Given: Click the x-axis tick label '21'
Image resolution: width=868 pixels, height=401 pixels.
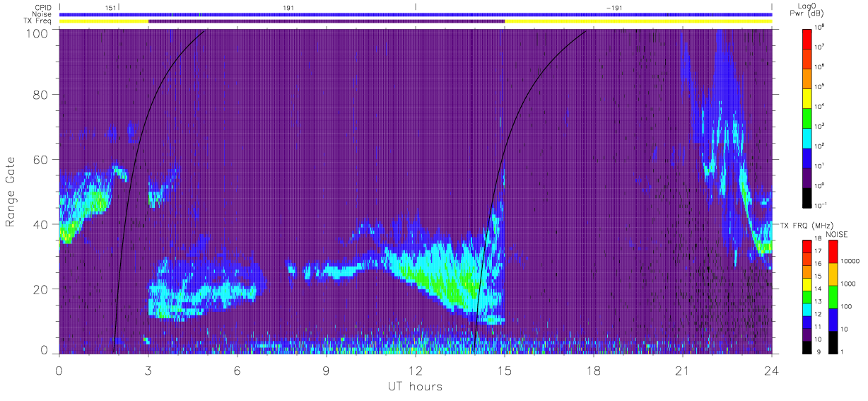Looking at the screenshot, I should tap(683, 371).
